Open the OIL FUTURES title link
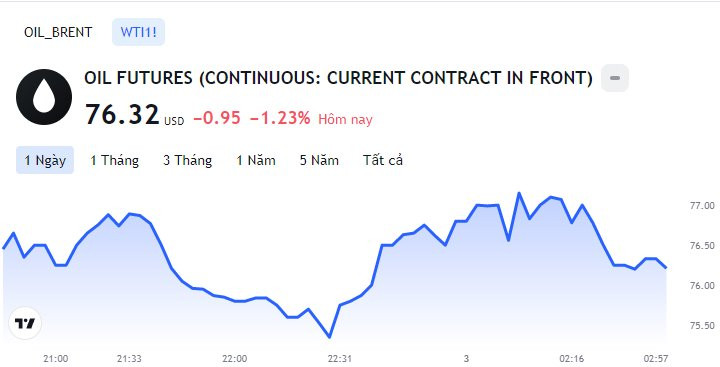Screen dimensions: 720x367 (338, 78)
